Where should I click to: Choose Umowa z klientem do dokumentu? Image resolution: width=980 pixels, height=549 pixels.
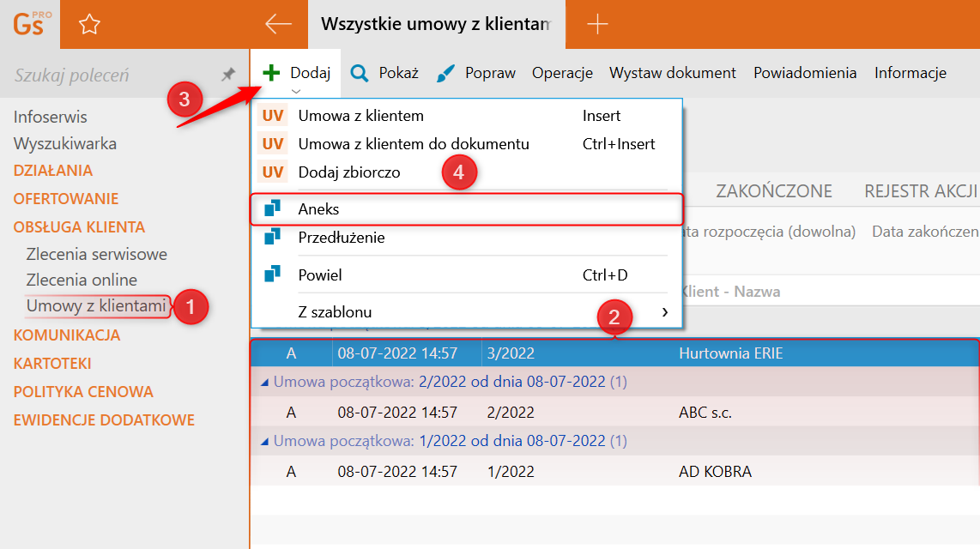point(413,144)
